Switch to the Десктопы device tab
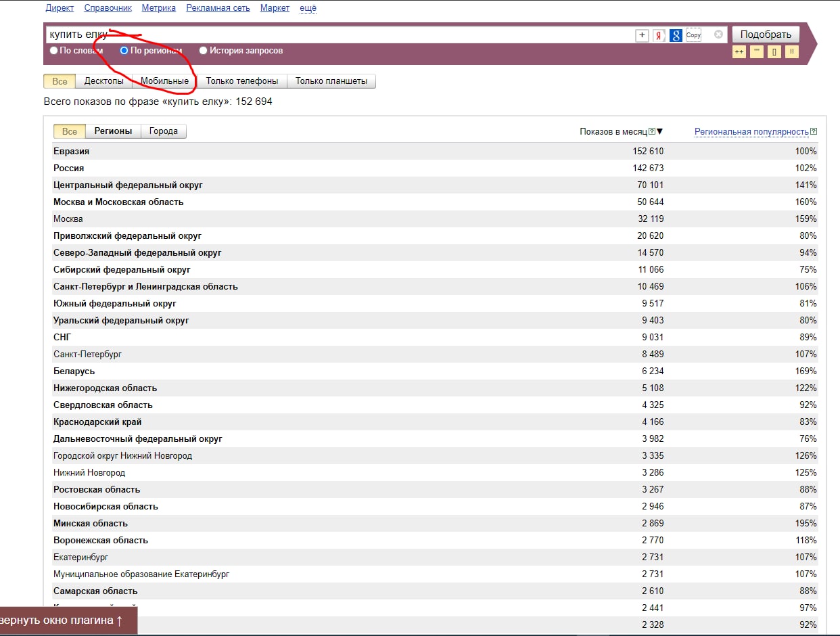Viewport: 840px width, 636px height. pyautogui.click(x=103, y=81)
